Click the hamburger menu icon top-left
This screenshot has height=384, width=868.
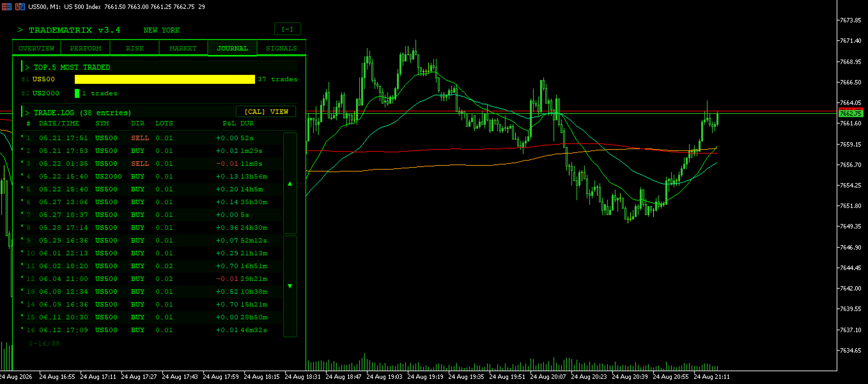(6, 6)
